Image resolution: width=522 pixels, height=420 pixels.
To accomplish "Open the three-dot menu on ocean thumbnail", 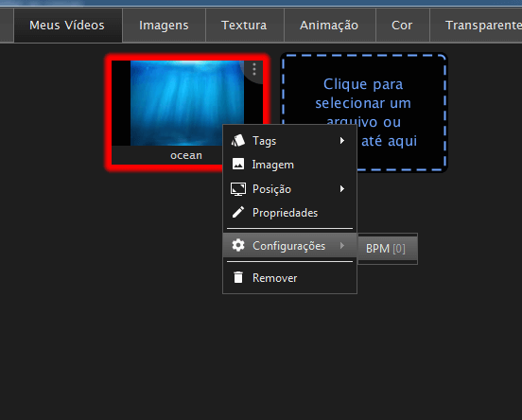I will [x=254, y=69].
